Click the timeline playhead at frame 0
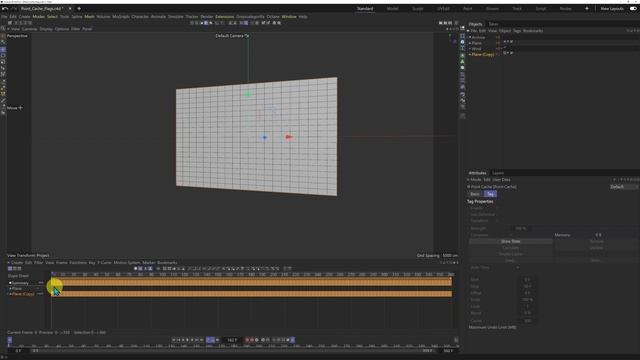This screenshot has width=640, height=360. 53,274
